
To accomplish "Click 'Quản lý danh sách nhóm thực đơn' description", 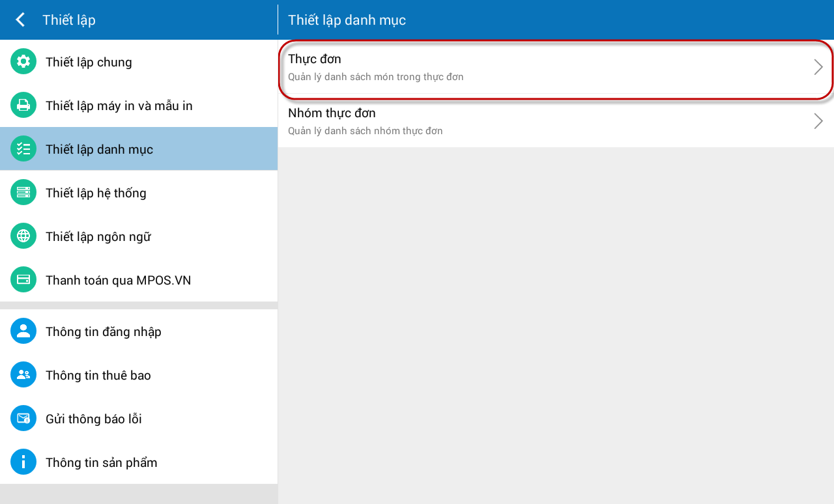I will point(366,131).
